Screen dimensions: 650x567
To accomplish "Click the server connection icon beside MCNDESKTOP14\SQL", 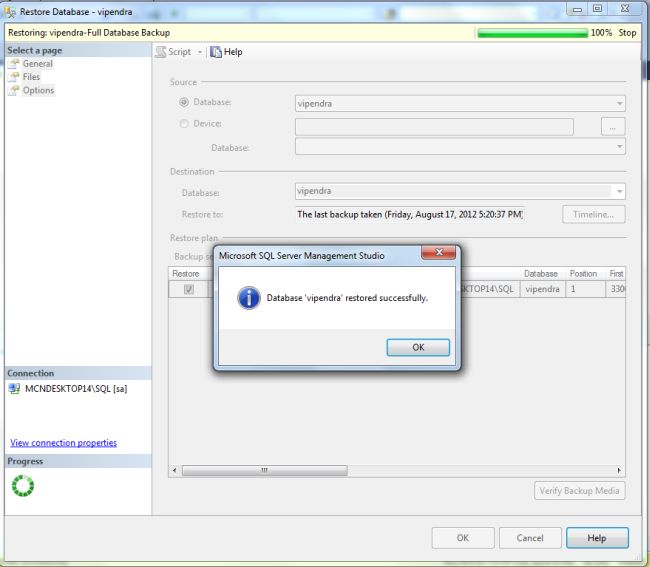I will 15,389.
